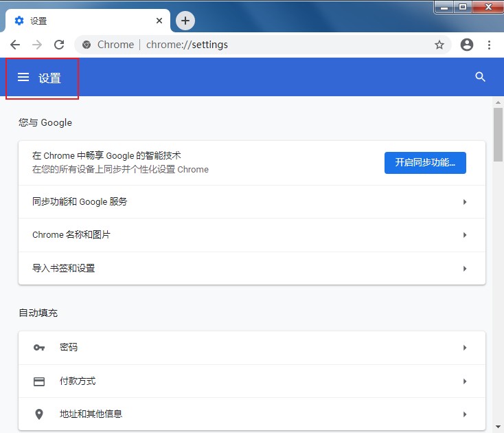Expand the 付款方式 row arrow

pos(465,381)
